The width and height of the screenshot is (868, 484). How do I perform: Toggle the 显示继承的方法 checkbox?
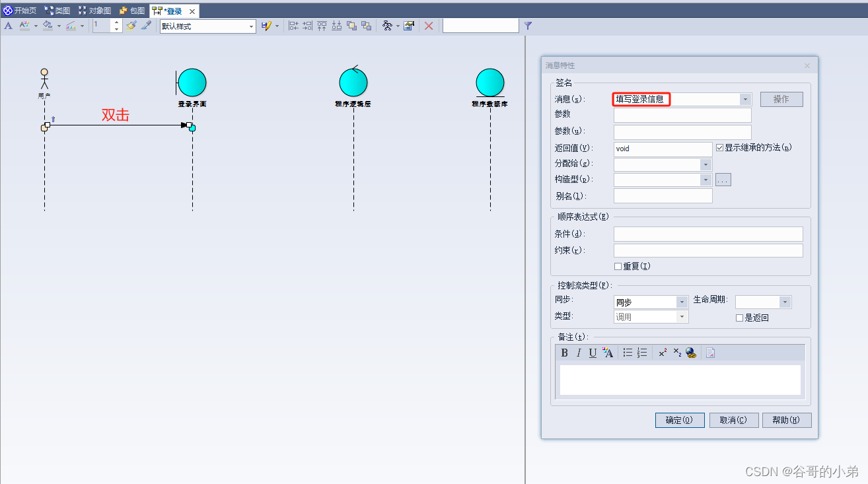click(719, 148)
